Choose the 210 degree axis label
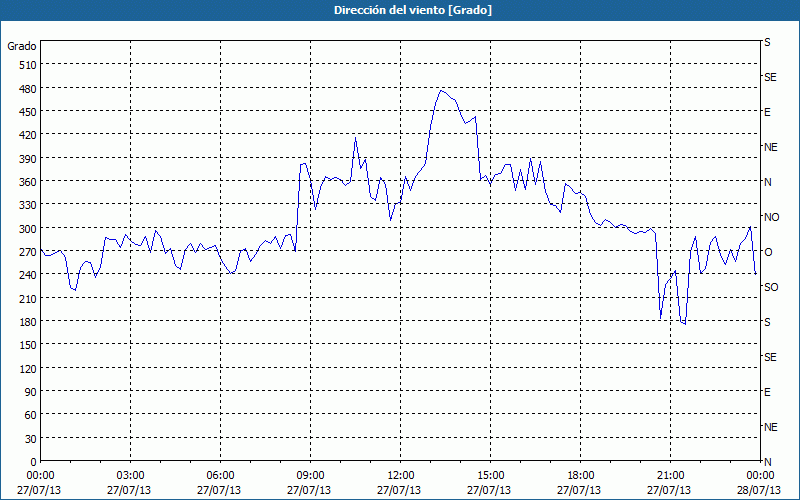Viewport: 800px width, 500px height. click(29, 298)
